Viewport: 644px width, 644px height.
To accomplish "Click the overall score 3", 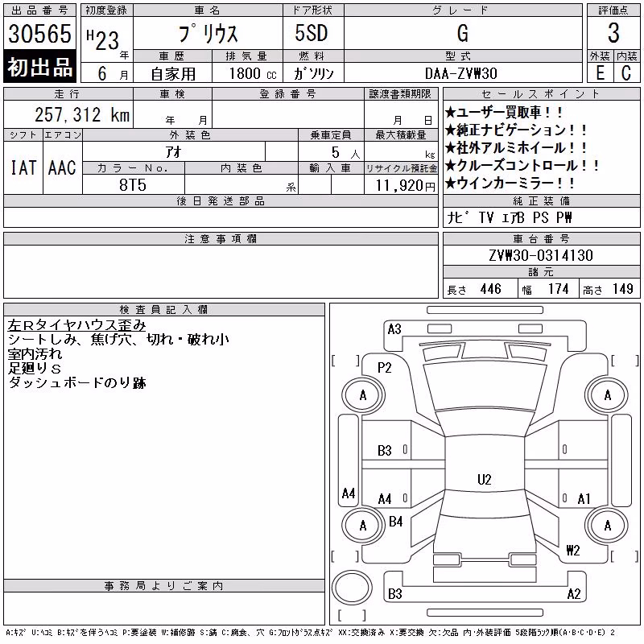I will coord(613,33).
